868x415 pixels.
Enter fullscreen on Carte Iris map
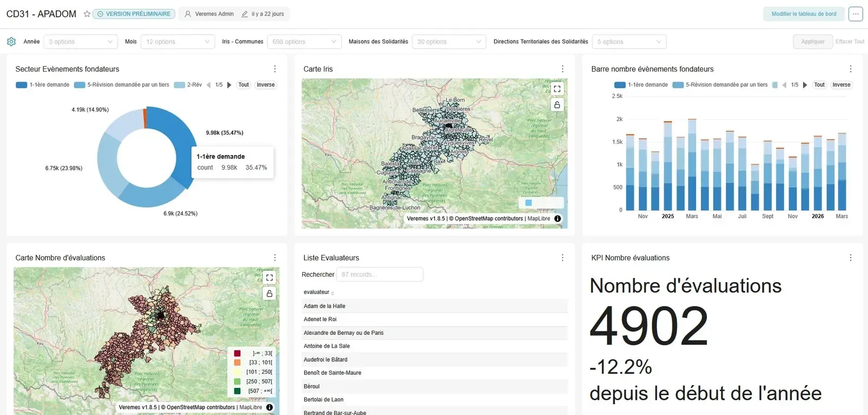[x=557, y=89]
